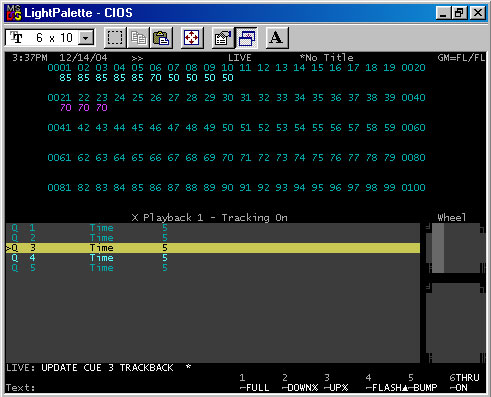Viewport: 491px width, 397px height.
Task: Select cue row Q 5
Action: point(213,268)
